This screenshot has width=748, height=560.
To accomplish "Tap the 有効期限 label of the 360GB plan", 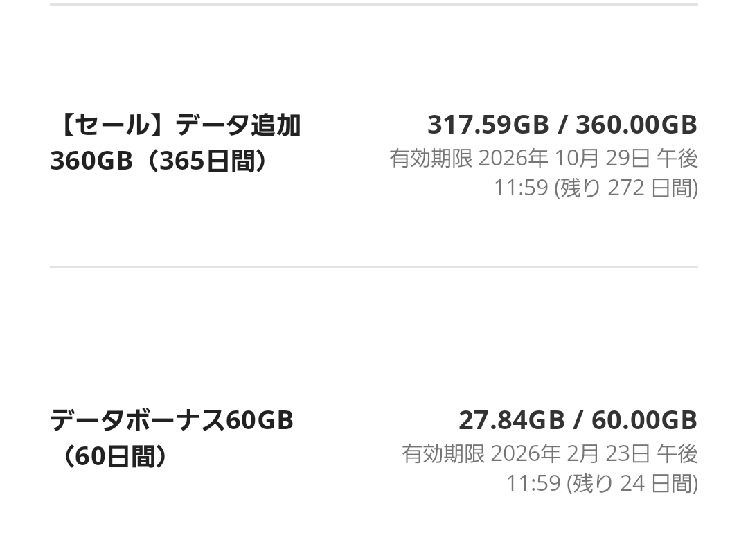I will pyautogui.click(x=430, y=159).
